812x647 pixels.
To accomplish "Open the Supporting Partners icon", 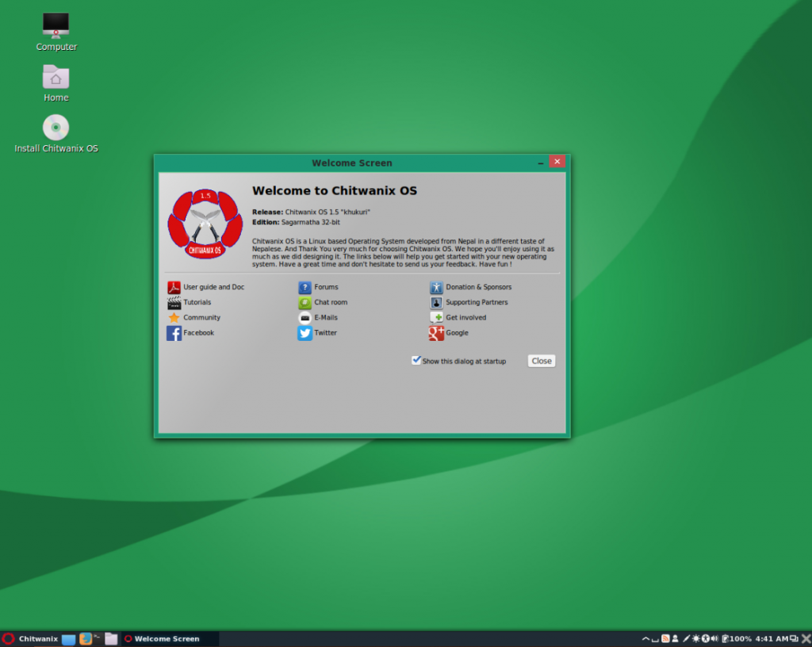I will (437, 302).
